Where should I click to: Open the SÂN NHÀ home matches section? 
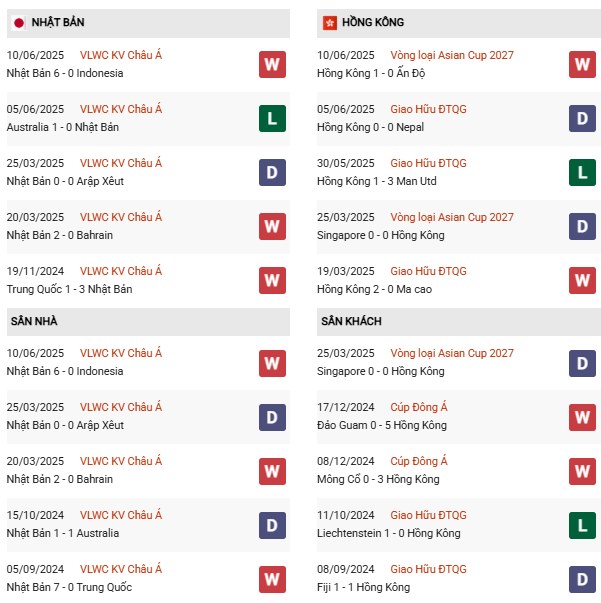pos(34,321)
